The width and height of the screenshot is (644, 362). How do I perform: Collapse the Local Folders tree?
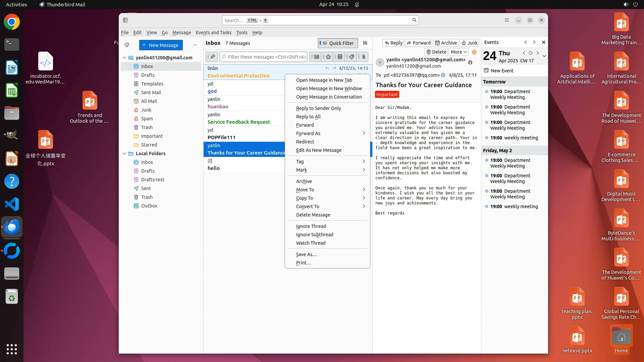click(x=124, y=154)
